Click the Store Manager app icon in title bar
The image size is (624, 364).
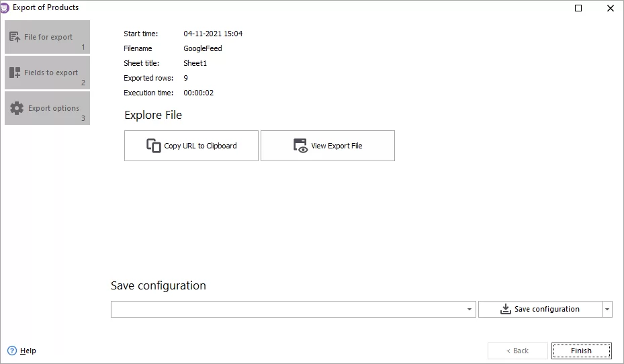(5, 8)
